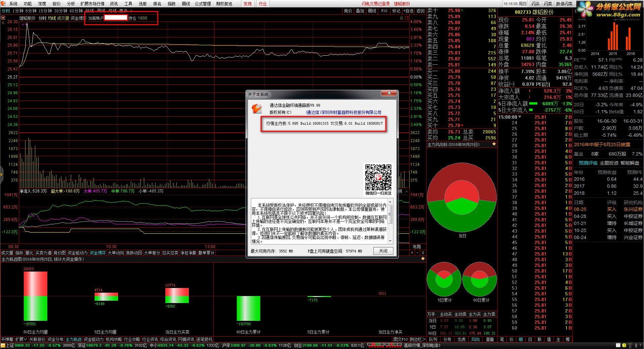Select the 细 tab in the bottom-right strip
Image resolution: width=644 pixels, height=349 pixels.
point(521,340)
